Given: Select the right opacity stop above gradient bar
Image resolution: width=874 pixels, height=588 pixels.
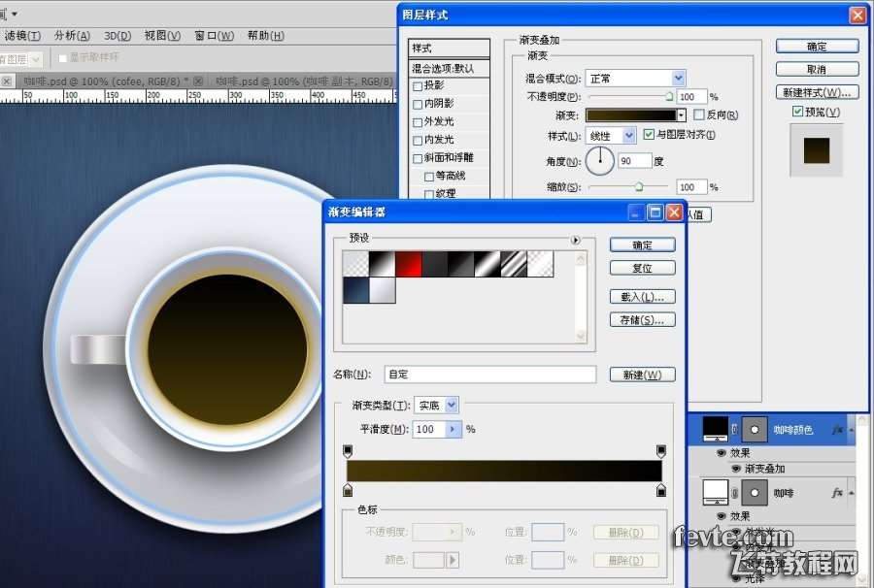Looking at the screenshot, I should (x=661, y=450).
